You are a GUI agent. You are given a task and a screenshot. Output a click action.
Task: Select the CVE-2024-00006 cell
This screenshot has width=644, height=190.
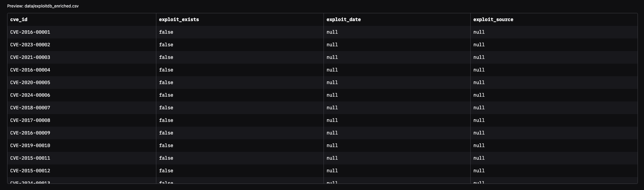30,95
